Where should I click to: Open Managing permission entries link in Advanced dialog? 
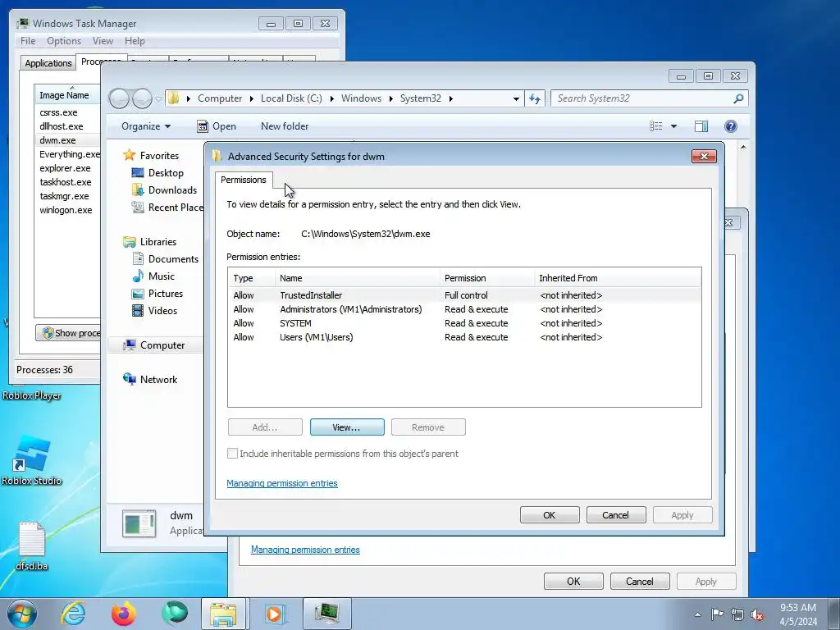point(282,483)
